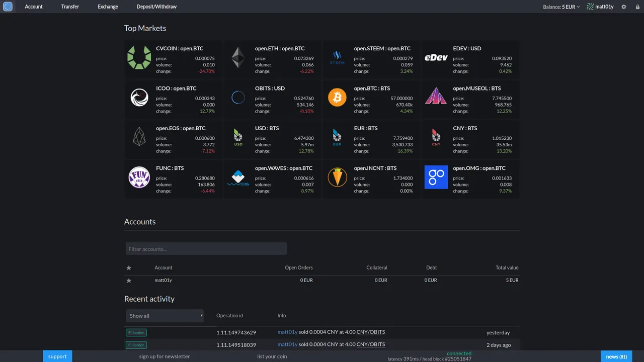Sort by Open Orders column header
Image resolution: width=644 pixels, height=362 pixels.
pyautogui.click(x=299, y=267)
